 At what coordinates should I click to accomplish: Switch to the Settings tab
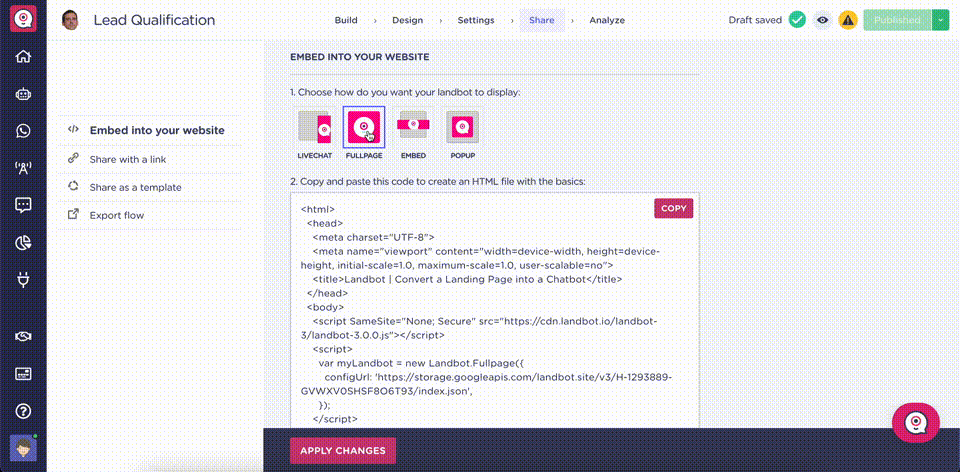point(476,20)
